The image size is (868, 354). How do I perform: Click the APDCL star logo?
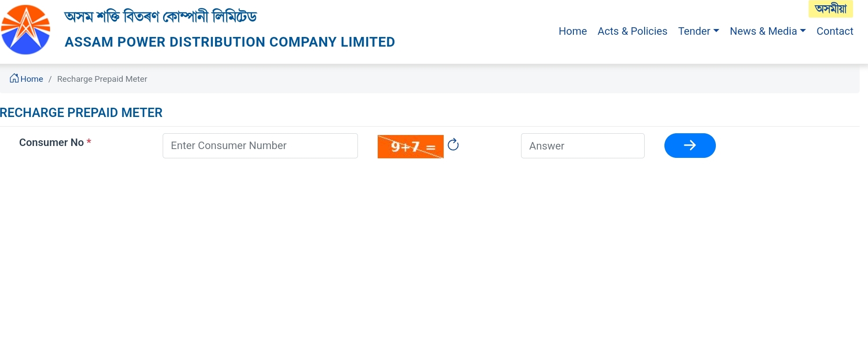[x=26, y=29]
